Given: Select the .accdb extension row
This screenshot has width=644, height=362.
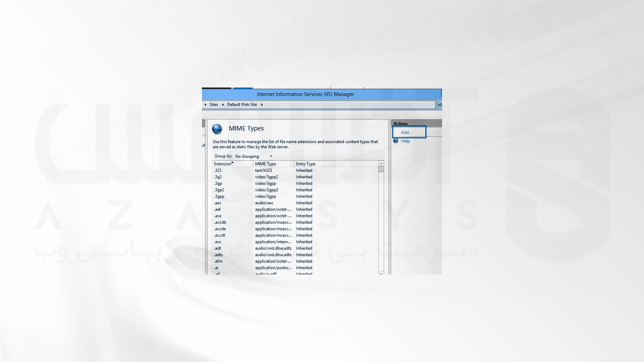Looking at the screenshot, I should click(x=295, y=223).
